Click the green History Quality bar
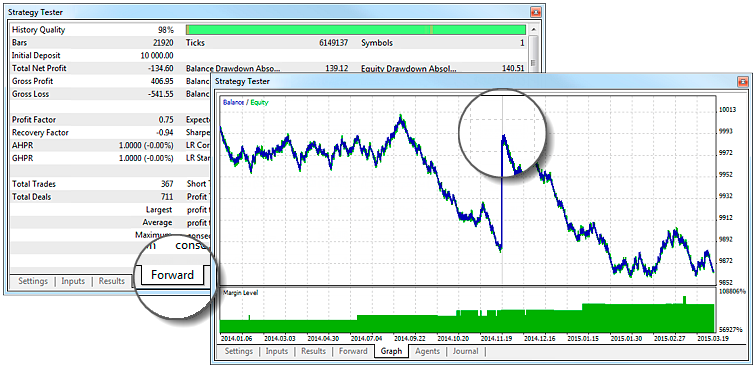 click(x=356, y=29)
